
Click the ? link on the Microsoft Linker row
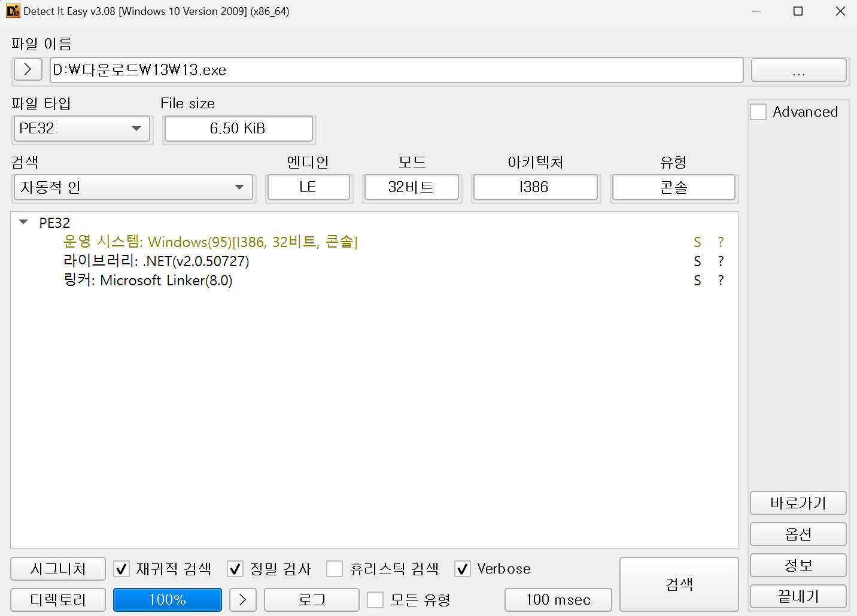coord(721,280)
